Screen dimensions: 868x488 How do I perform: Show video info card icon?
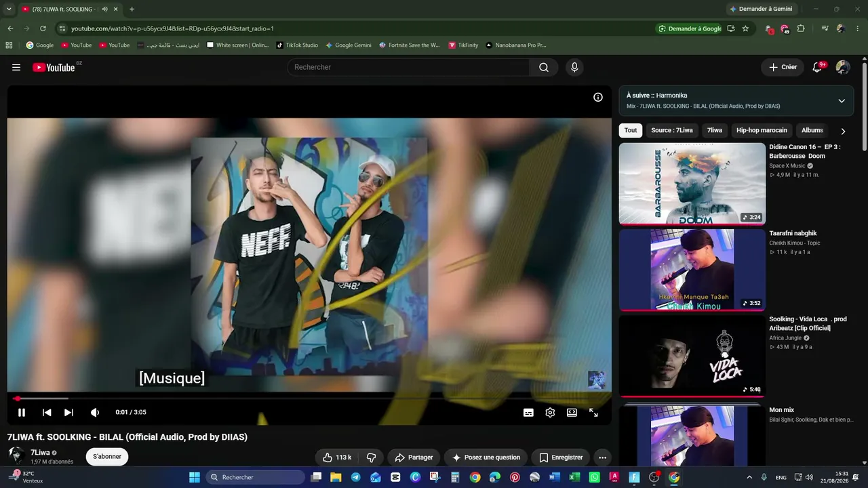(598, 98)
